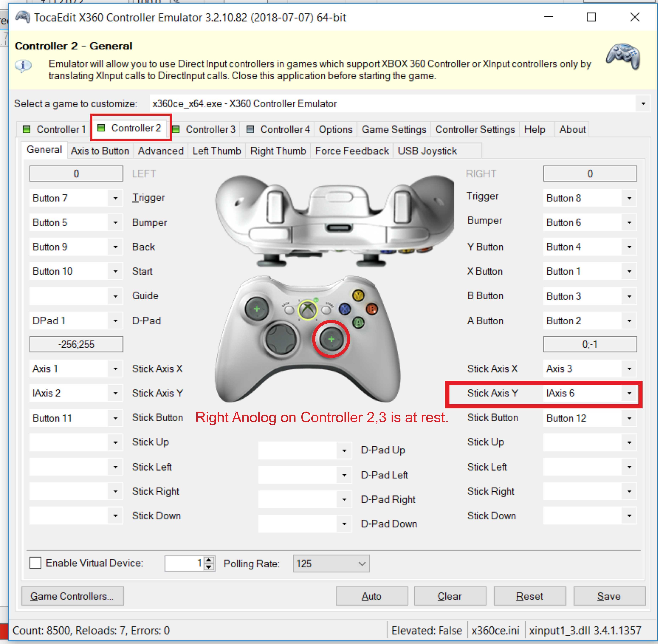Screen dimensions: 658x644
Task: Click the Count: 8500 status bar text
Action: pyautogui.click(x=91, y=631)
